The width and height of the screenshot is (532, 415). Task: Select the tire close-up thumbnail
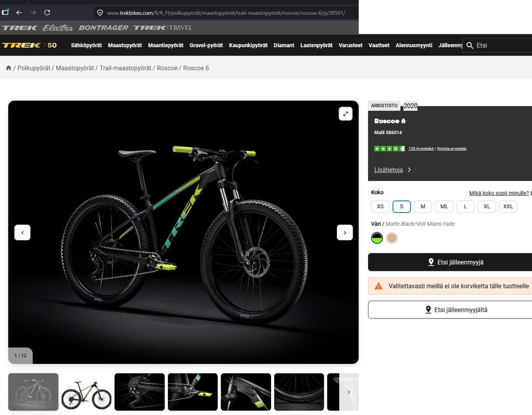pyautogui.click(x=299, y=392)
